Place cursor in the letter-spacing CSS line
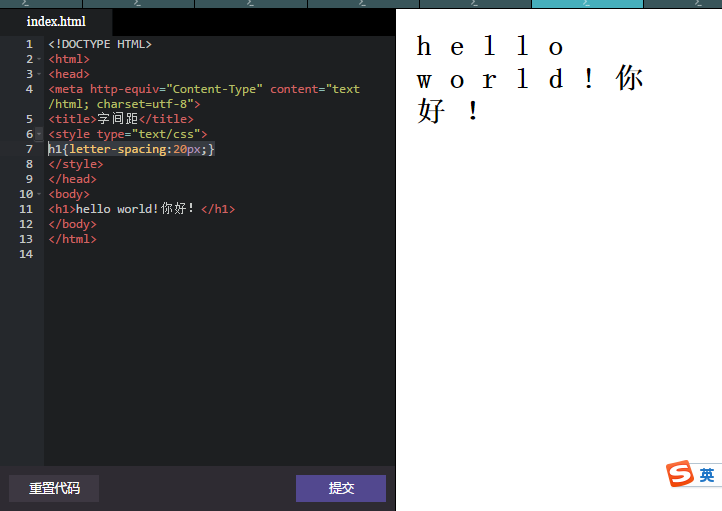Screen dimensions: 722x511 pos(131,149)
